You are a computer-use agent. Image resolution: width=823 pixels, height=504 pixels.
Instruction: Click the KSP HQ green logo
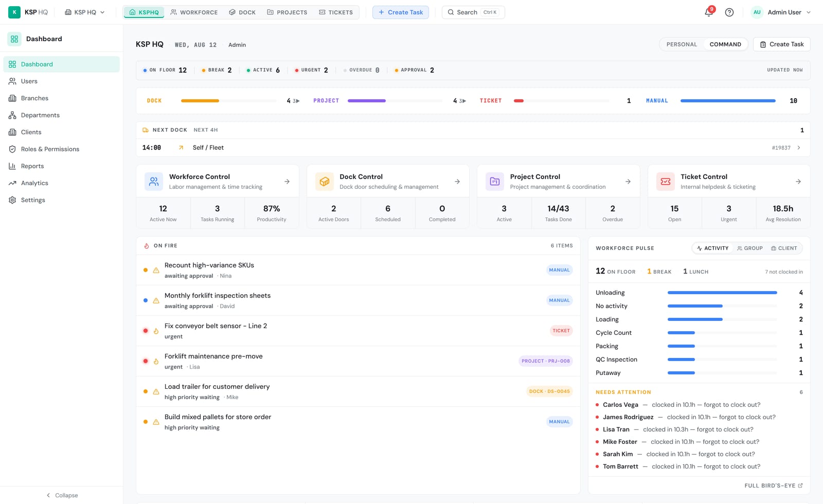click(14, 12)
